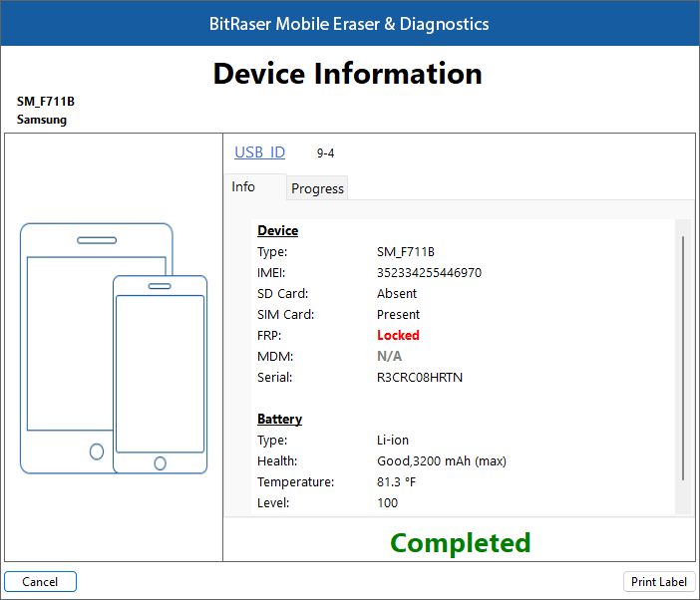This screenshot has width=700, height=600.
Task: Click the scrollbar in the info panel
Action: click(683, 358)
